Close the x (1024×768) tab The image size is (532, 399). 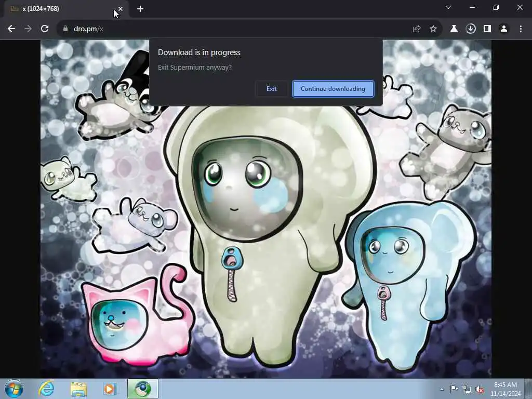pyautogui.click(x=121, y=9)
